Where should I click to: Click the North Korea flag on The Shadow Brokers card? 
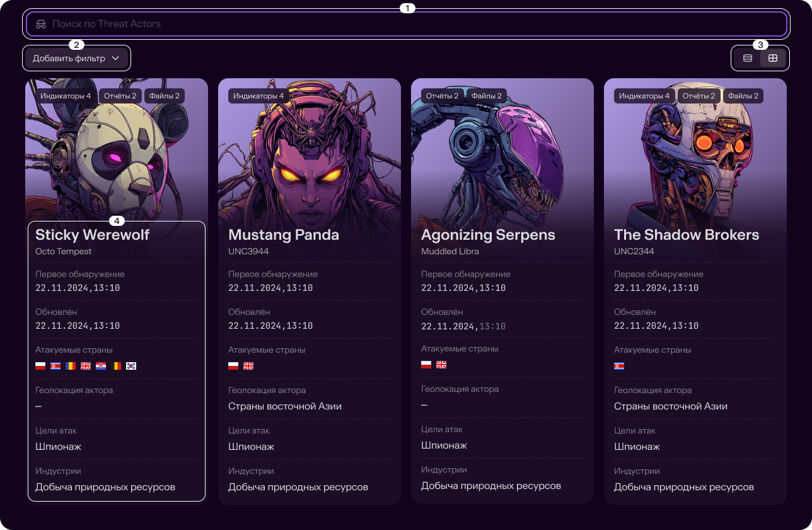coord(619,366)
